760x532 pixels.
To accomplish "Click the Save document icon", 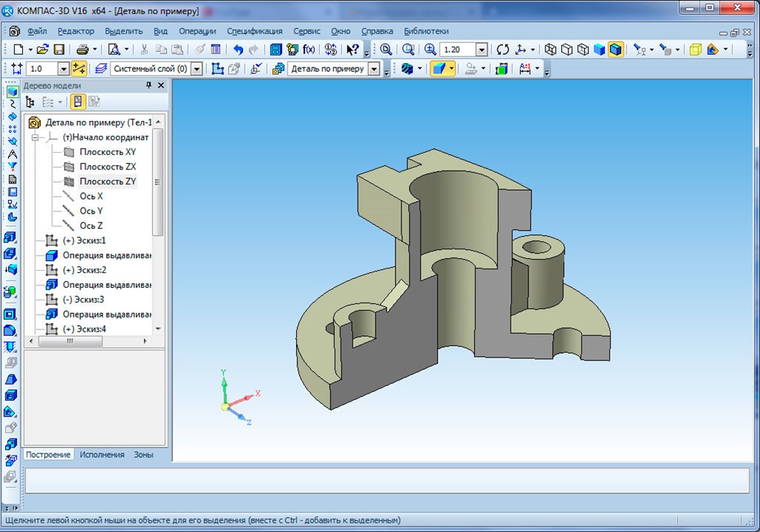I will pos(59,50).
